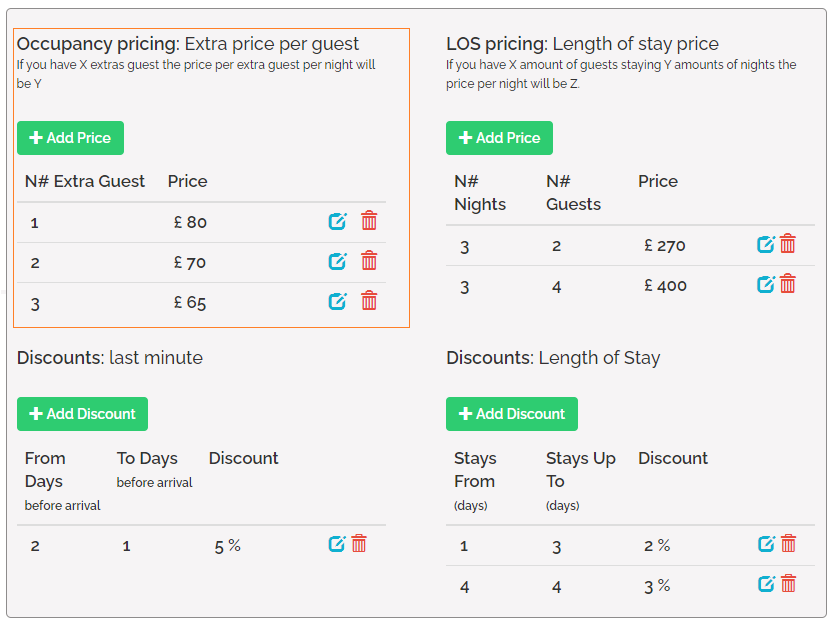The image size is (833, 625).
Task: Delete the £ 65 extra guest price
Action: pos(369,300)
